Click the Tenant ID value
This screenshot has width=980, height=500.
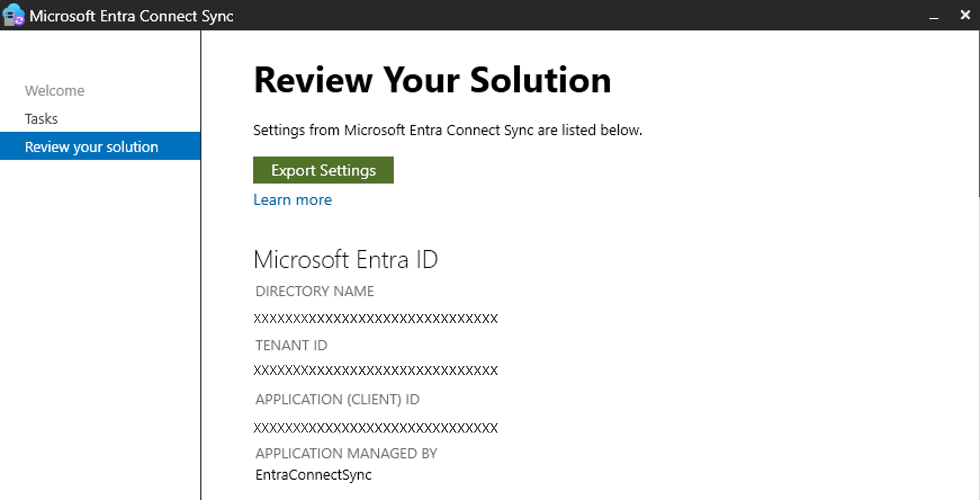click(375, 370)
